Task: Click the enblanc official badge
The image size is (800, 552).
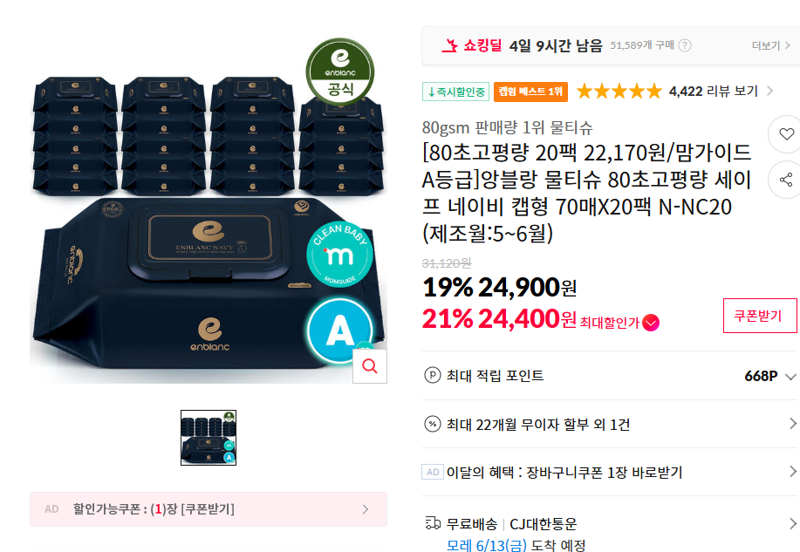Action: click(x=340, y=71)
